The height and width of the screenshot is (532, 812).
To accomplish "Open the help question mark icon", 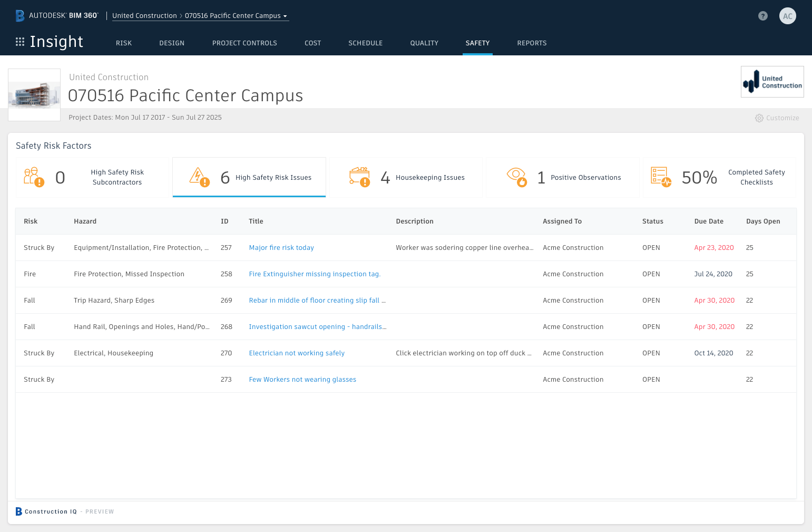I will point(762,16).
